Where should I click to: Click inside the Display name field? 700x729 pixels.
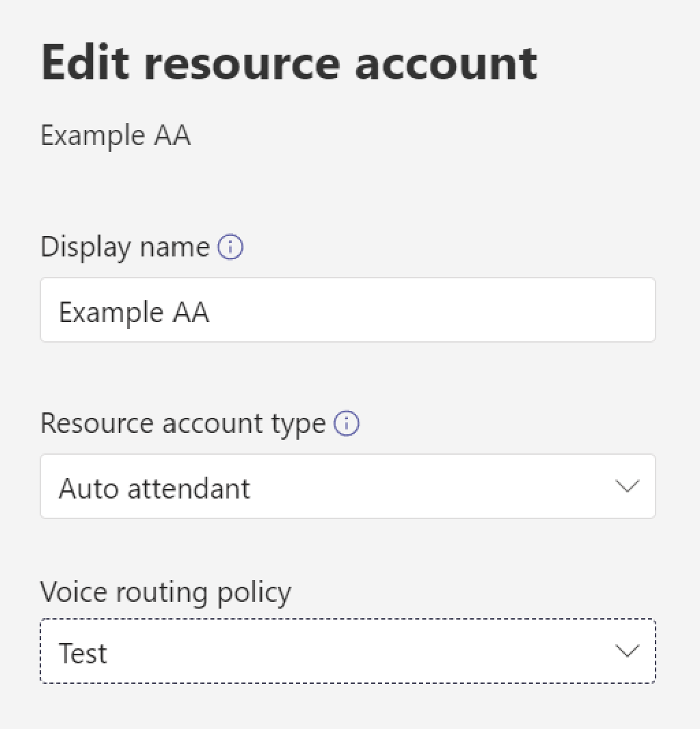click(348, 310)
